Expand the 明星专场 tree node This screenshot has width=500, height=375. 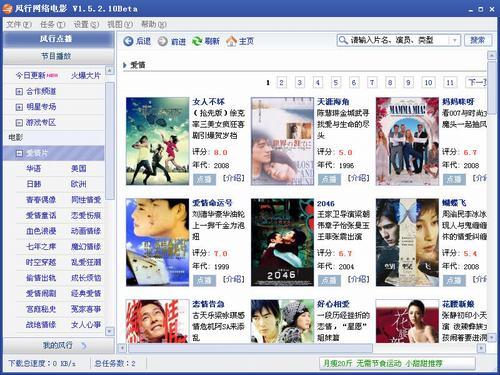point(19,107)
